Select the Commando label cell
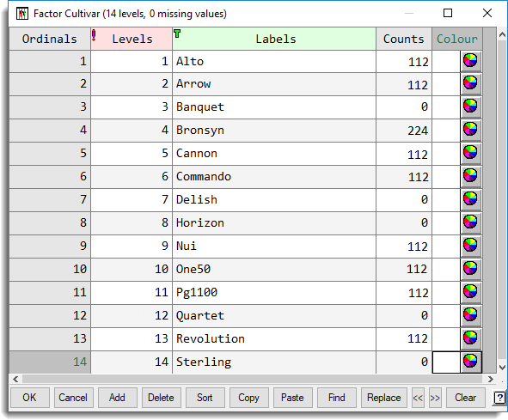Viewport: 508px width, 420px height. [274, 176]
